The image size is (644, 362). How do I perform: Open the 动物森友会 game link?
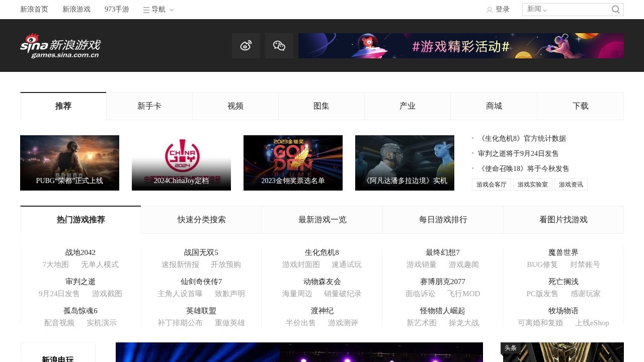pos(322,282)
